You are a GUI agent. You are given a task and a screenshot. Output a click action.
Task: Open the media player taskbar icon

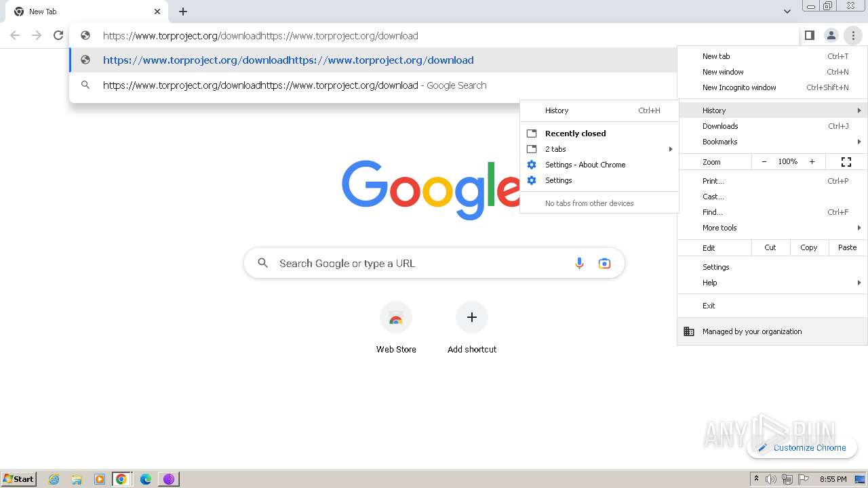pyautogui.click(x=100, y=479)
